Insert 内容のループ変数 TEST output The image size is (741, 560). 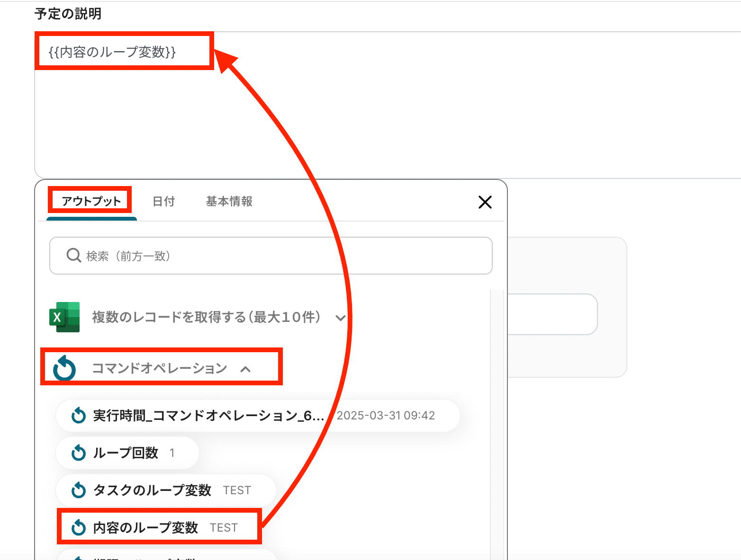coord(159,527)
